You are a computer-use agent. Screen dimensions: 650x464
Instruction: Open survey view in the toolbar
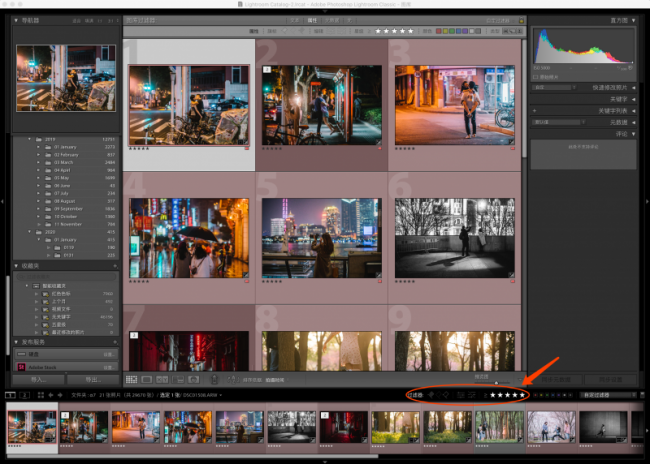point(178,379)
